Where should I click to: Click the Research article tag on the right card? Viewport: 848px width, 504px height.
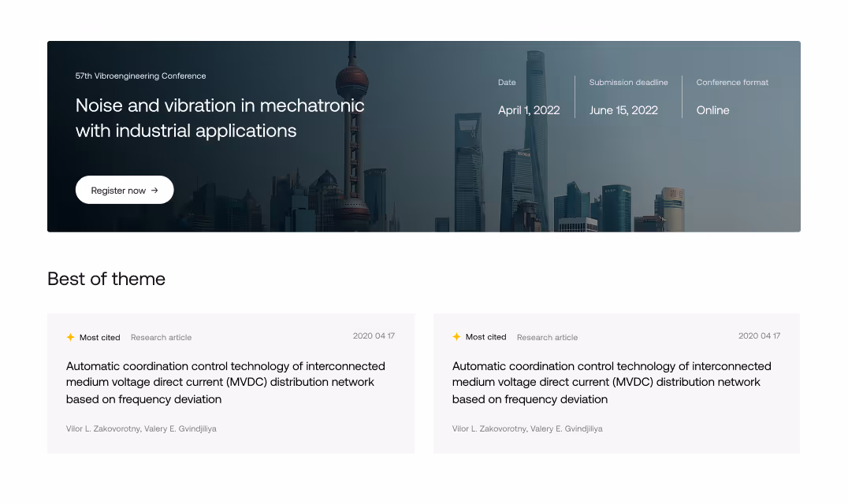pyautogui.click(x=547, y=338)
